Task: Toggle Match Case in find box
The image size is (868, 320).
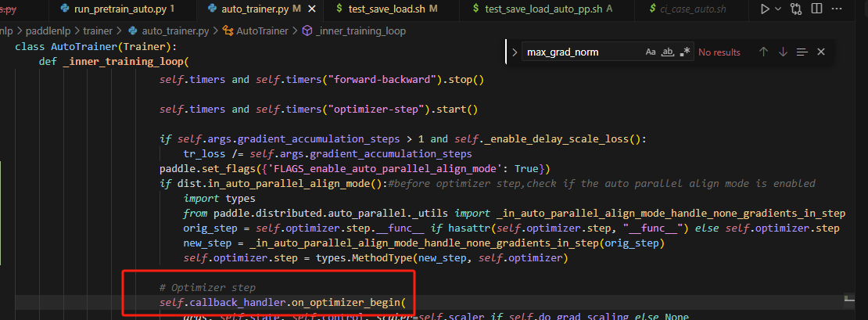Action: (651, 52)
